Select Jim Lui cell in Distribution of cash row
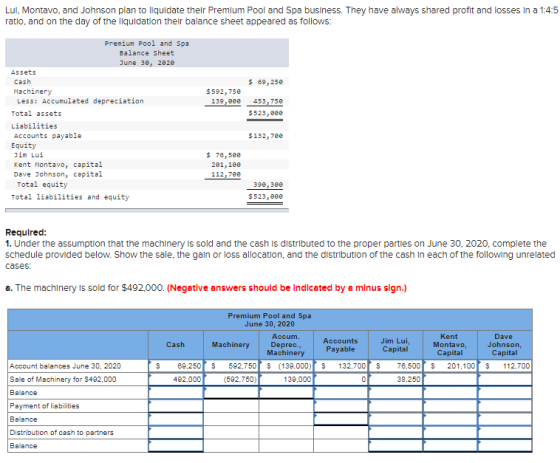The width and height of the screenshot is (560, 463). (x=396, y=432)
